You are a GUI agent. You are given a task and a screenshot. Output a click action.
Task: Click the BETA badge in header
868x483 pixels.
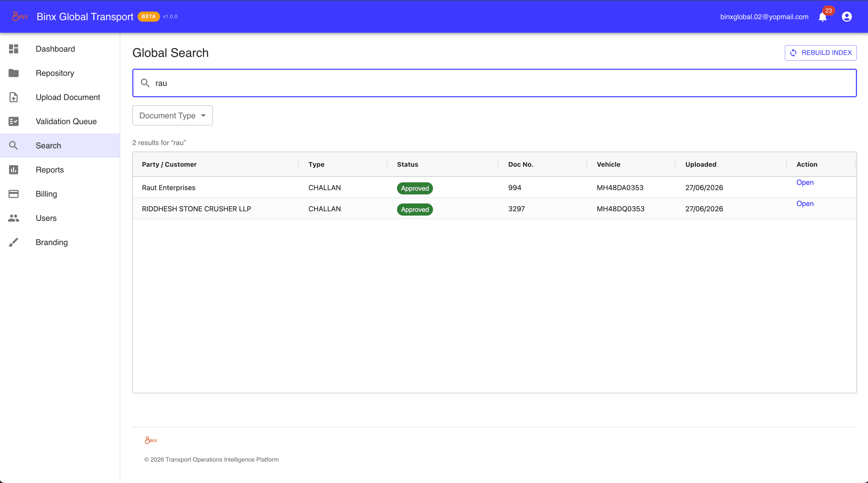point(148,16)
